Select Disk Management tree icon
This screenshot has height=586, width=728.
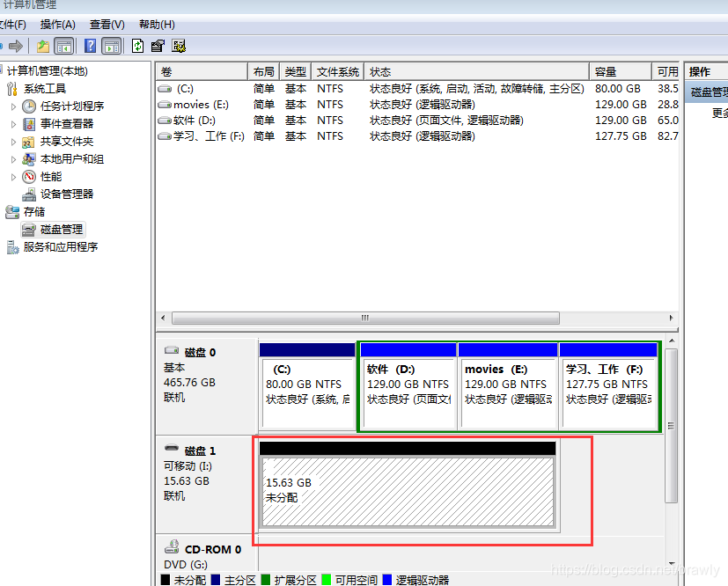point(29,230)
